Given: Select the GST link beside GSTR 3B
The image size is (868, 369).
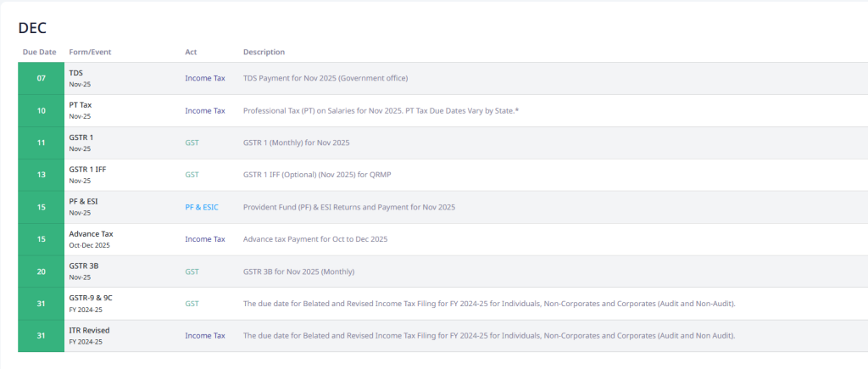Looking at the screenshot, I should click(x=192, y=271).
